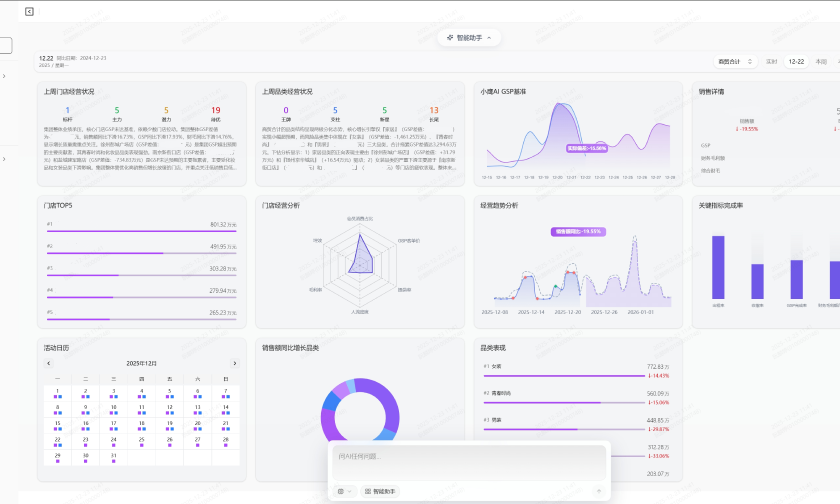The height and width of the screenshot is (504, 840).
Task: Click the 淘汰 count 19 in store status
Action: (216, 110)
